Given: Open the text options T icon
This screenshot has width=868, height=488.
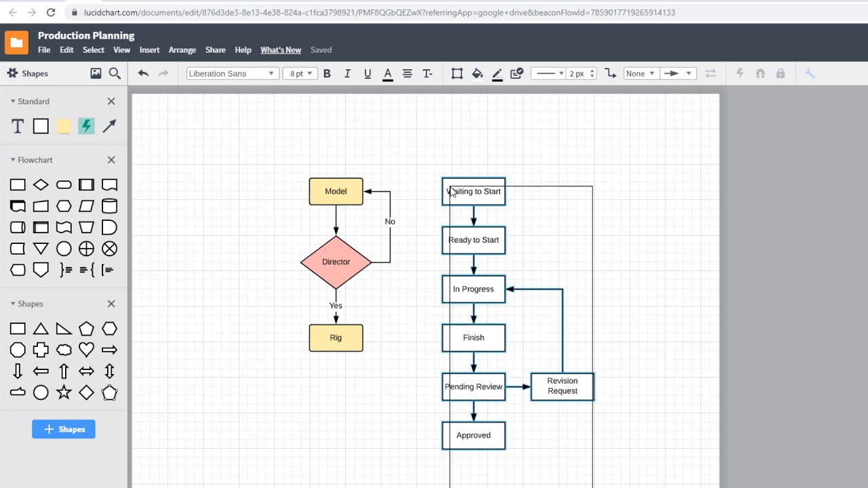Looking at the screenshot, I should point(427,73).
